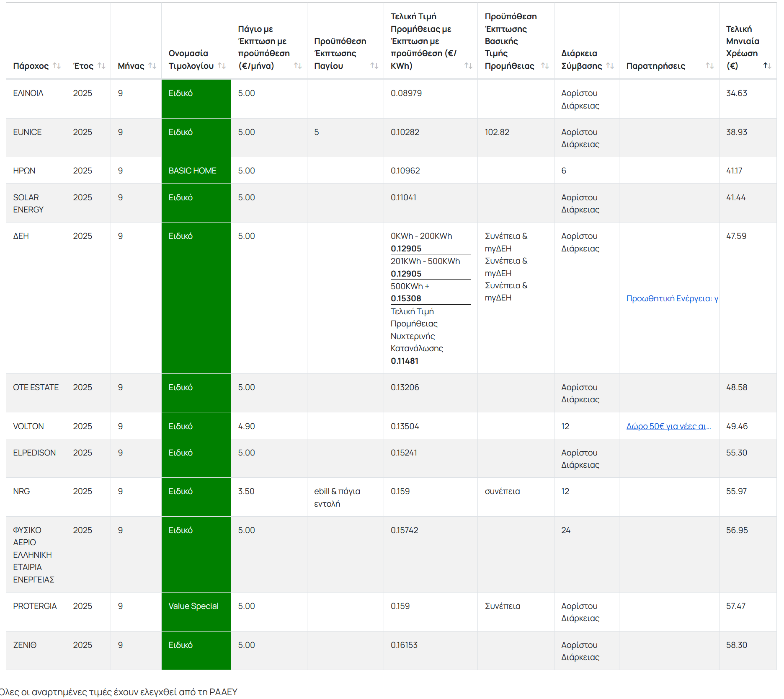784x699 pixels.
Task: Click the 0.15742 price value
Action: point(405,530)
